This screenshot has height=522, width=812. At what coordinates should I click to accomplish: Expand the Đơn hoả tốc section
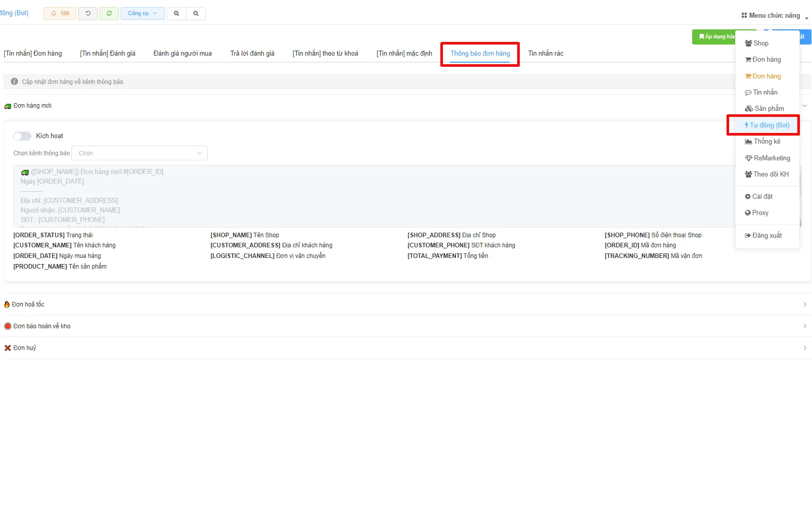point(407,304)
